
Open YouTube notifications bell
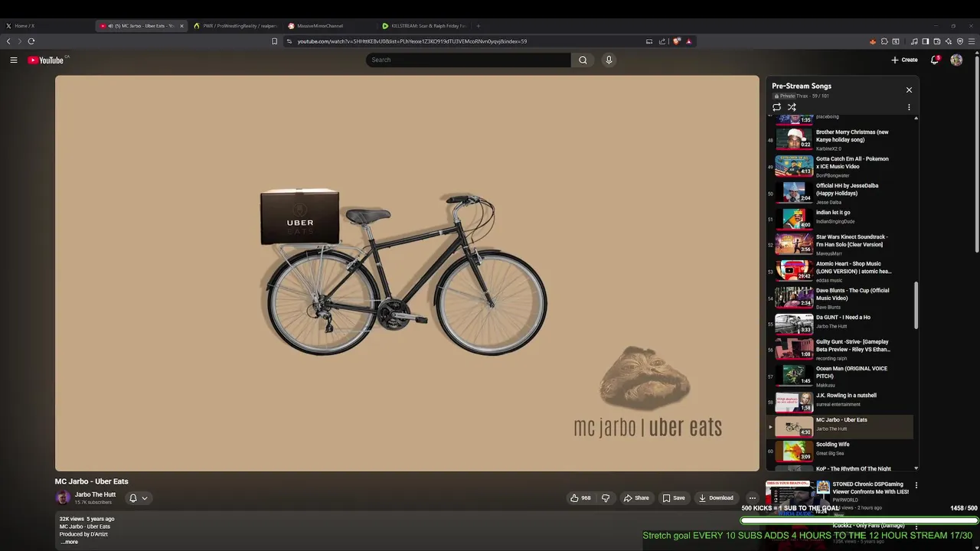935,60
